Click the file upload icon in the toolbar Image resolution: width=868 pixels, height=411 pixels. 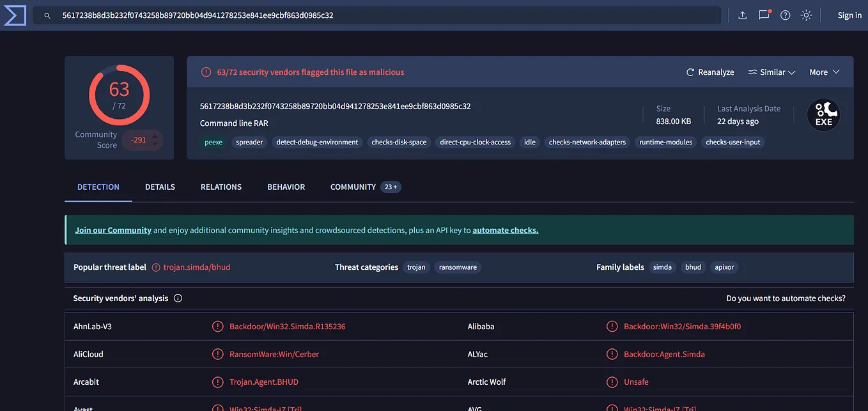tap(742, 14)
